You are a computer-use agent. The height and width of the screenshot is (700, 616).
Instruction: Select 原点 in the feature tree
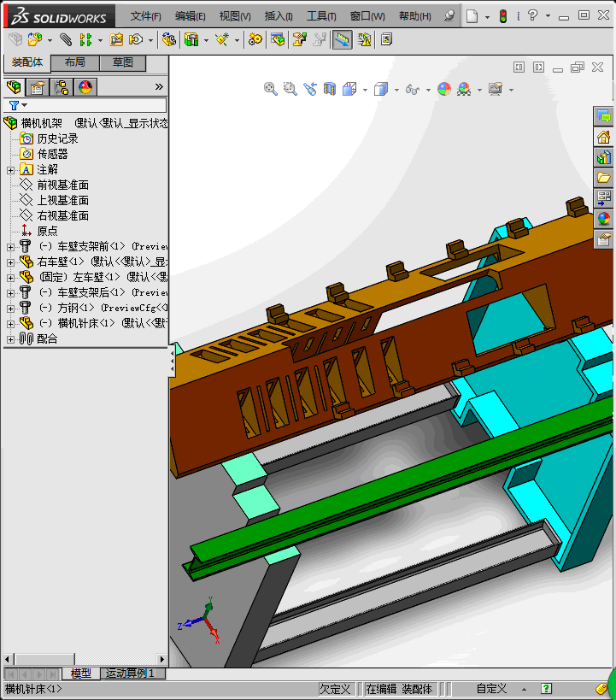[x=47, y=231]
